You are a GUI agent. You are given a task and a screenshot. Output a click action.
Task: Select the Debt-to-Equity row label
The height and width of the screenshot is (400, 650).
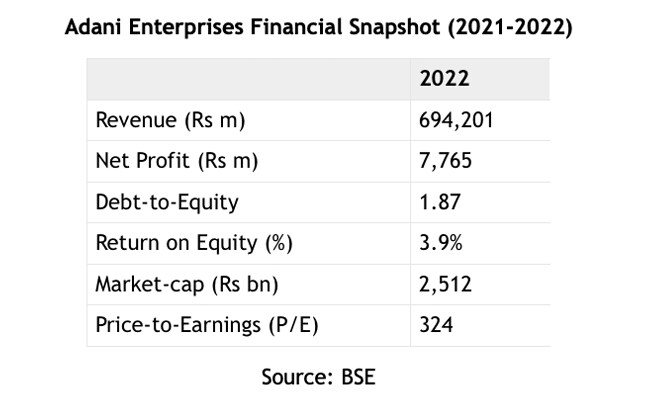pos(167,203)
